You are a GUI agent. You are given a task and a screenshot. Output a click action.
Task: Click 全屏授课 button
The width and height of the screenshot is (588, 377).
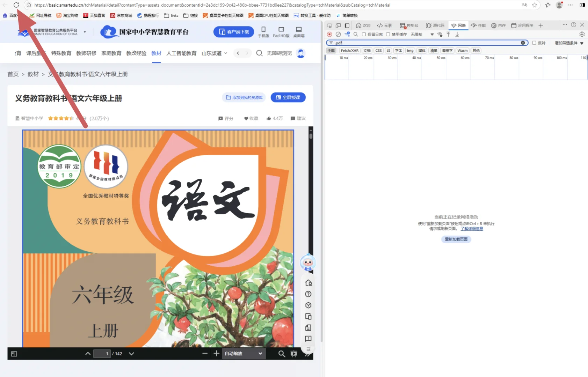pyautogui.click(x=288, y=97)
